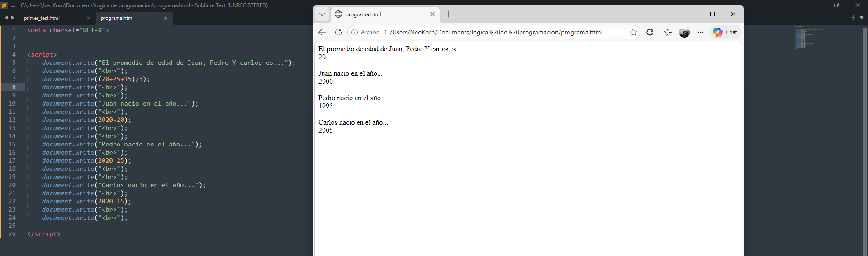
Task: Click the browser address bar URL
Action: [x=493, y=32]
